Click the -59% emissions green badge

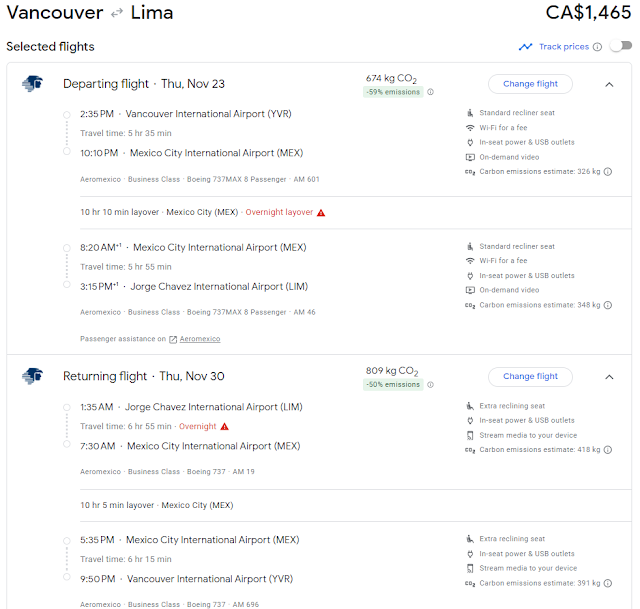click(x=393, y=92)
